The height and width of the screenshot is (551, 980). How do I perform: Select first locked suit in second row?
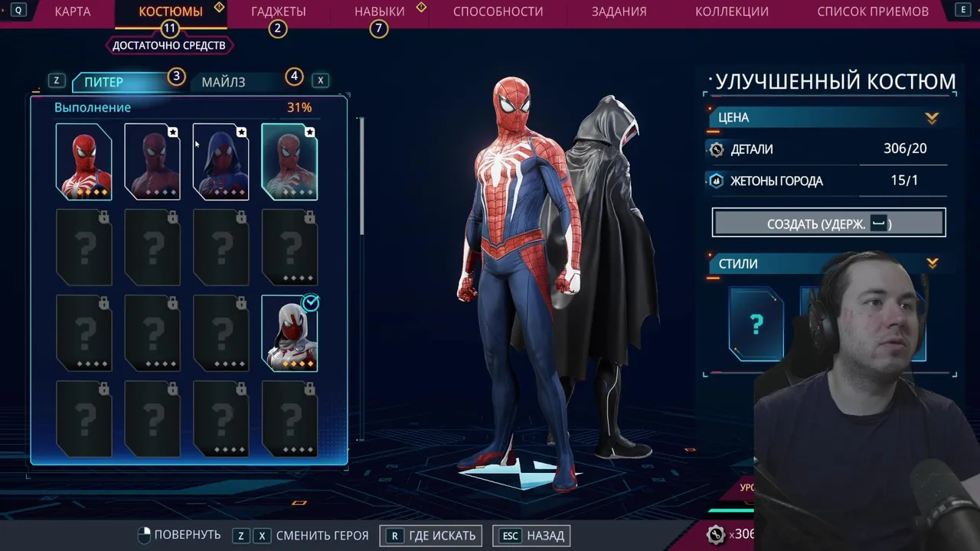pos(83,247)
